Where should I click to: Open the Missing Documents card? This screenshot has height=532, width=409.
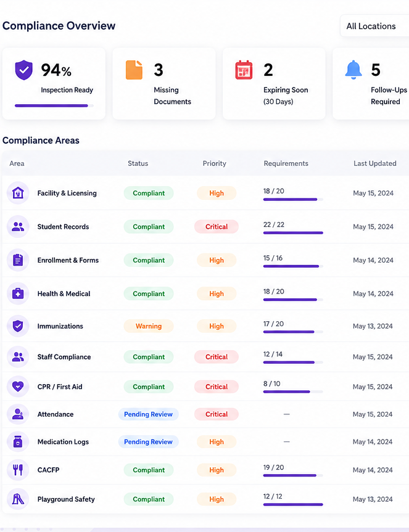point(164,83)
